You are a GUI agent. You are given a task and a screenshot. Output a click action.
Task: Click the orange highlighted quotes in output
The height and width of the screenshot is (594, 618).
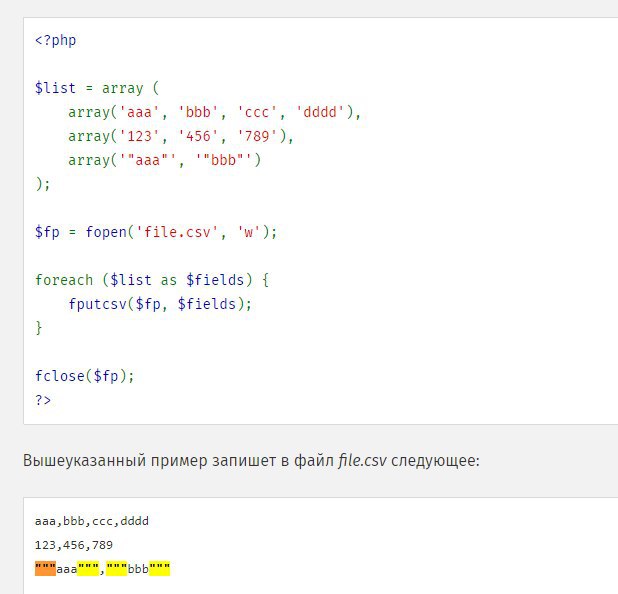tap(45, 569)
